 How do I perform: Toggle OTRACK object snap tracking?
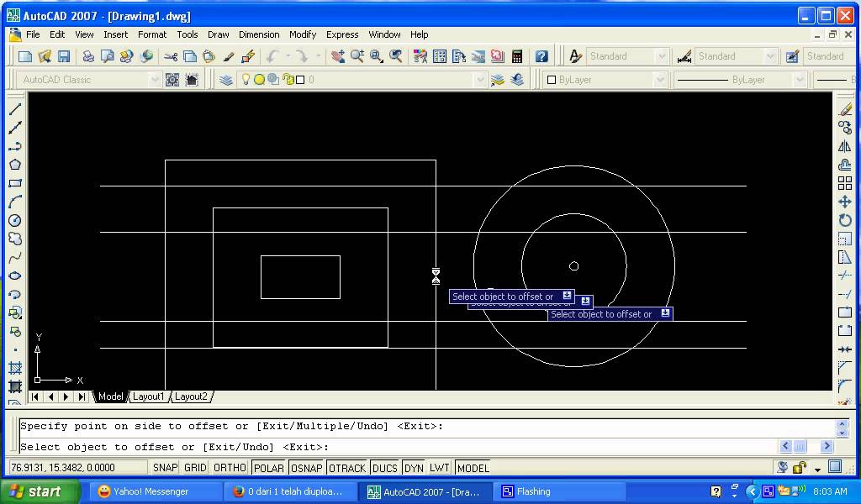347,468
